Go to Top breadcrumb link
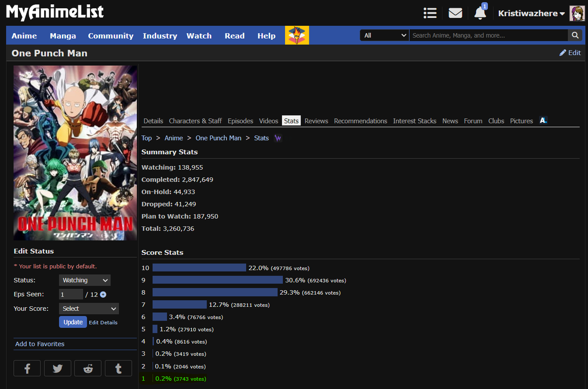Screen dimensions: 588x389 point(146,138)
